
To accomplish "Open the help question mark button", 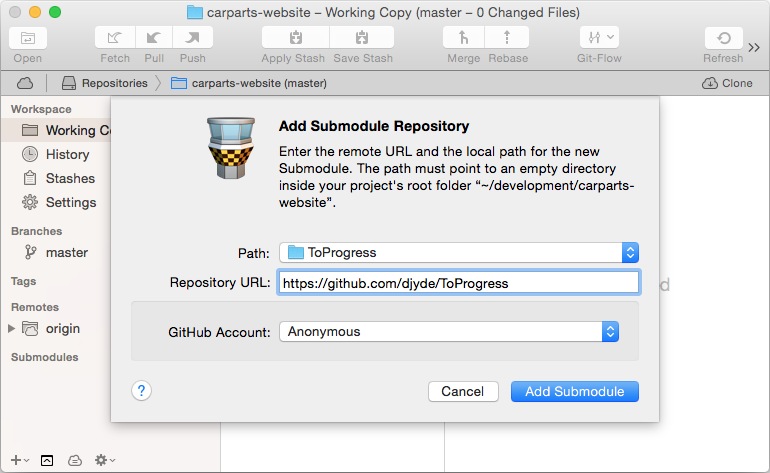I will [141, 391].
